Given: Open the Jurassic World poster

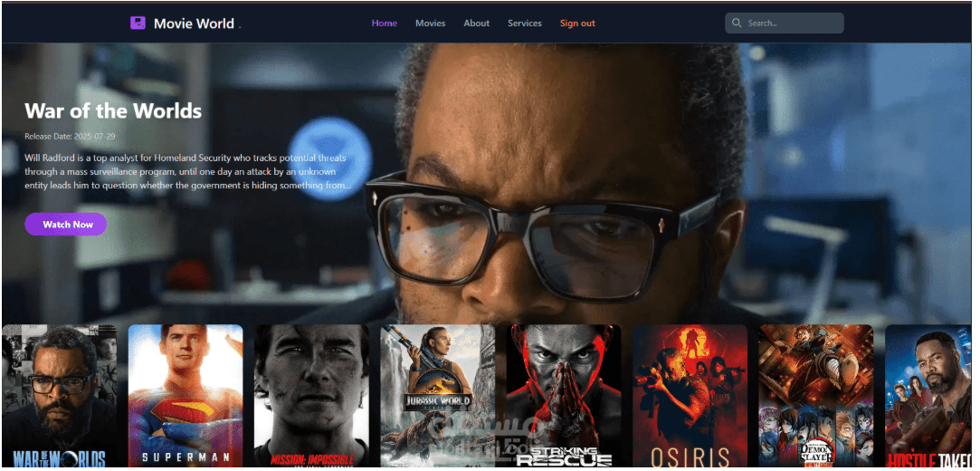Looking at the screenshot, I should point(437,396).
